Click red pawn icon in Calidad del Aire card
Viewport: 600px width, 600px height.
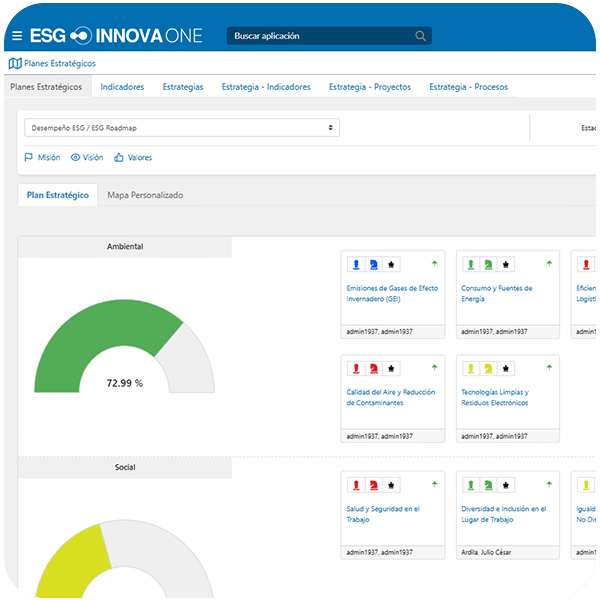(x=356, y=368)
